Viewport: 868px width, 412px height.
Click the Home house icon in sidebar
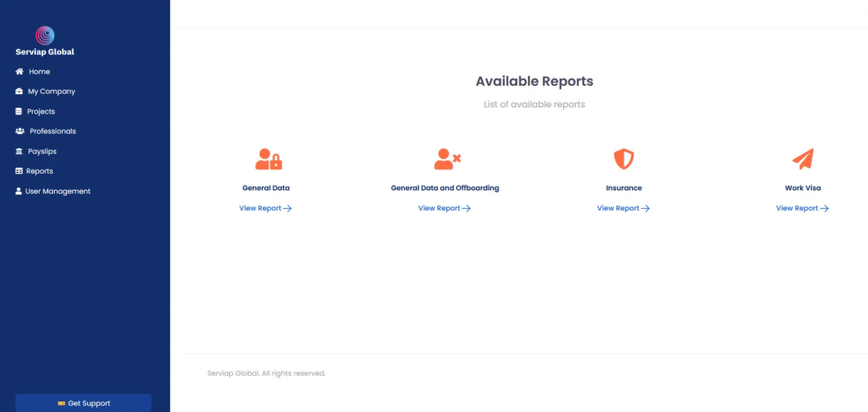(x=20, y=72)
